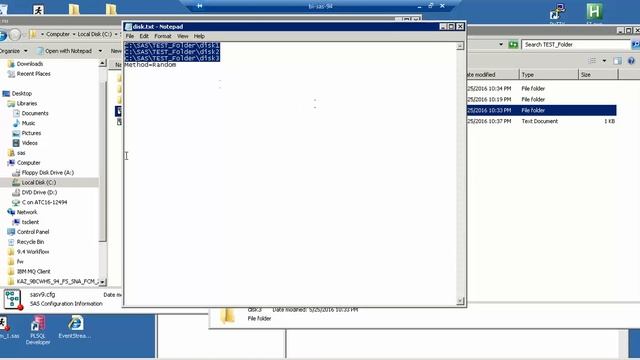Sort by Type column header
Viewport: 640px width, 360px height.
(549, 75)
